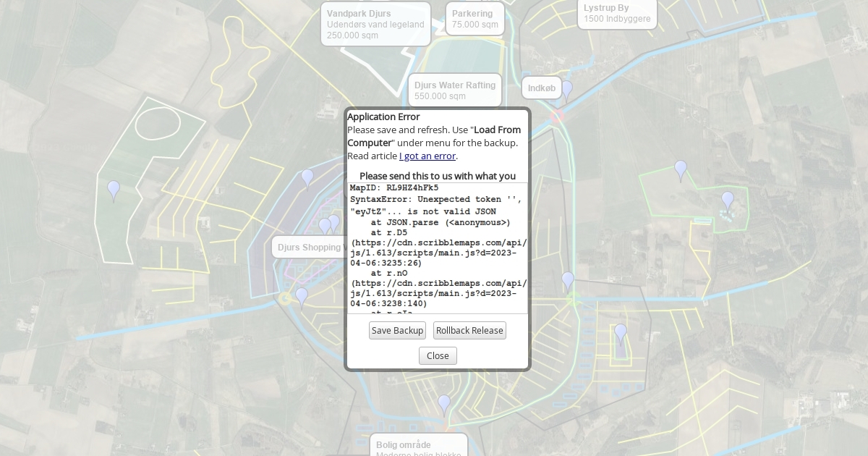Select the rightmost map pin on the map
The width and height of the screenshot is (868, 456).
click(728, 200)
